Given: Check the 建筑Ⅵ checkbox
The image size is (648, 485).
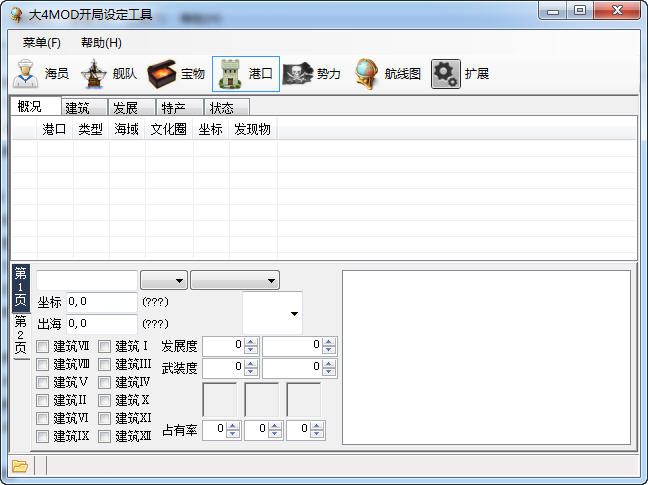Looking at the screenshot, I should tap(43, 418).
